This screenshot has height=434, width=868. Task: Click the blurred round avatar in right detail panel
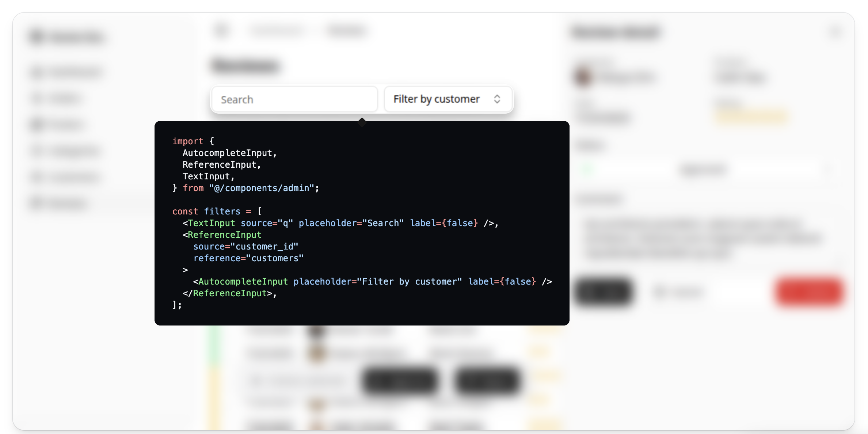(583, 77)
